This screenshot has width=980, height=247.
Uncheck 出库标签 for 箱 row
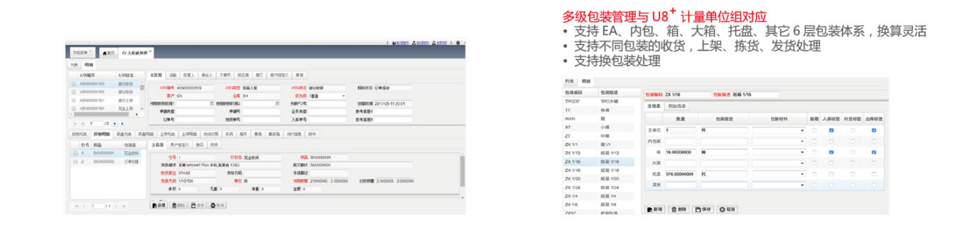pos(874,152)
